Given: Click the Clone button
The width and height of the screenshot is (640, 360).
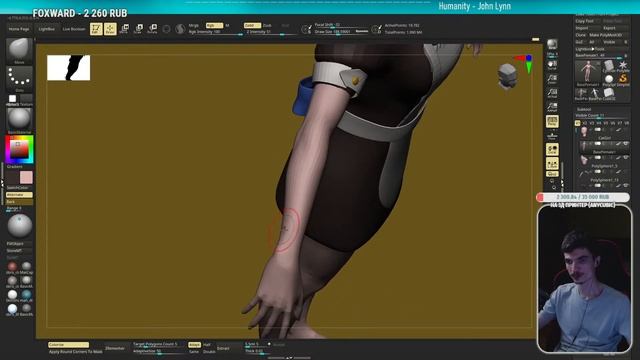Looking at the screenshot, I should (x=581, y=35).
